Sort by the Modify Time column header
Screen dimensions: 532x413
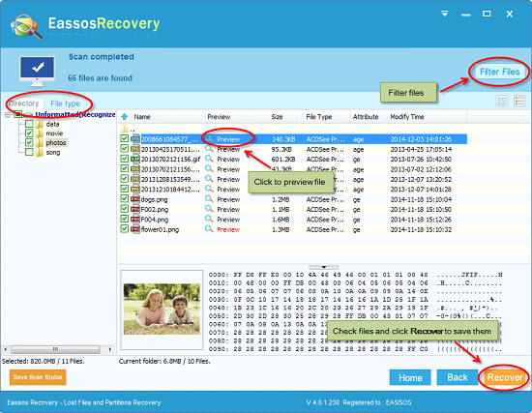[407, 117]
